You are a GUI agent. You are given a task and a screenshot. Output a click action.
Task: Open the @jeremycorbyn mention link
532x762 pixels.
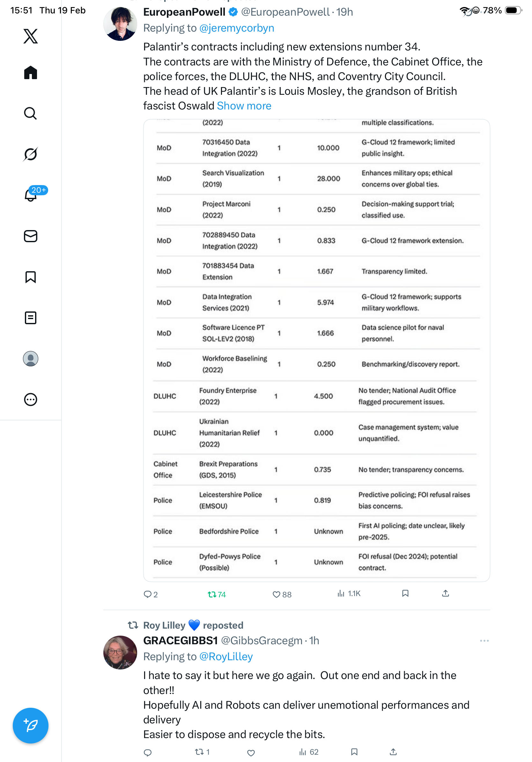(x=236, y=28)
